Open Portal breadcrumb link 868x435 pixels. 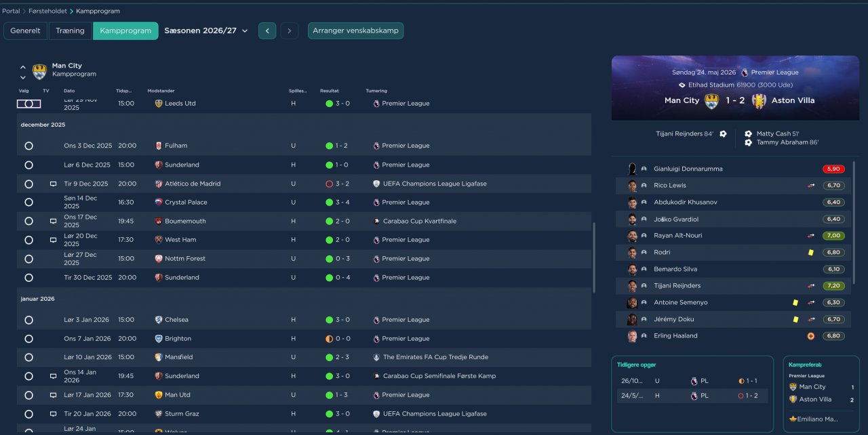(x=11, y=11)
